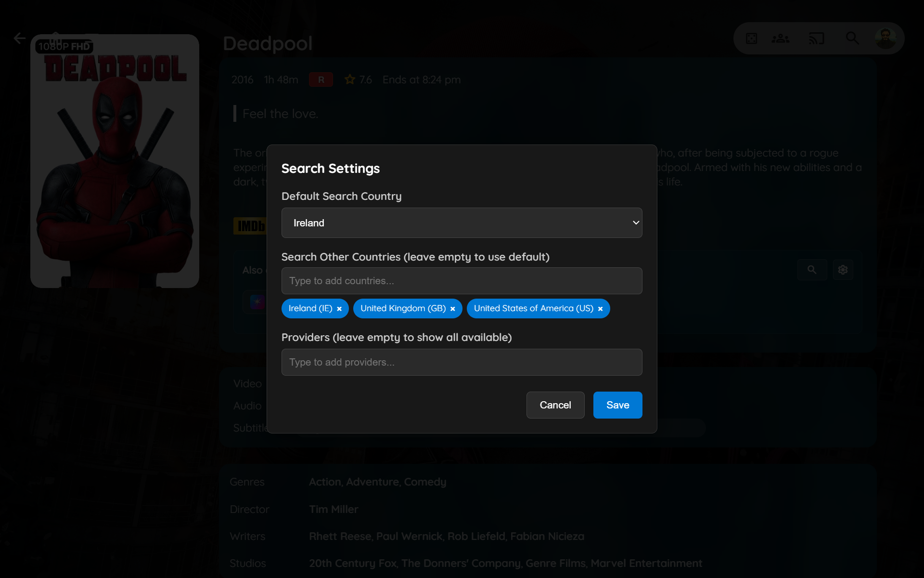924x578 pixels.
Task: Open the Genre Films studio link
Action: point(555,563)
